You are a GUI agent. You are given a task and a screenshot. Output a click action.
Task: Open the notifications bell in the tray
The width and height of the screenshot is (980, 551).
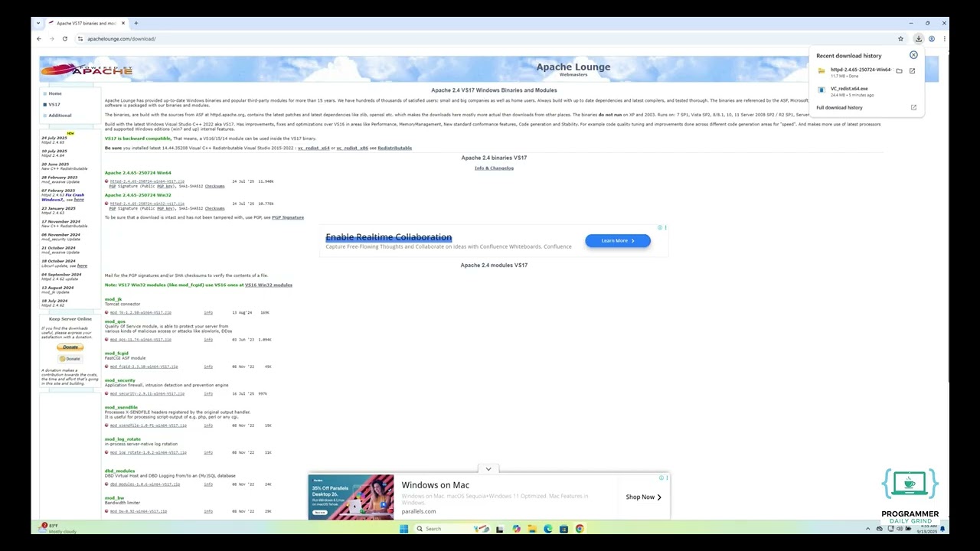(x=943, y=529)
